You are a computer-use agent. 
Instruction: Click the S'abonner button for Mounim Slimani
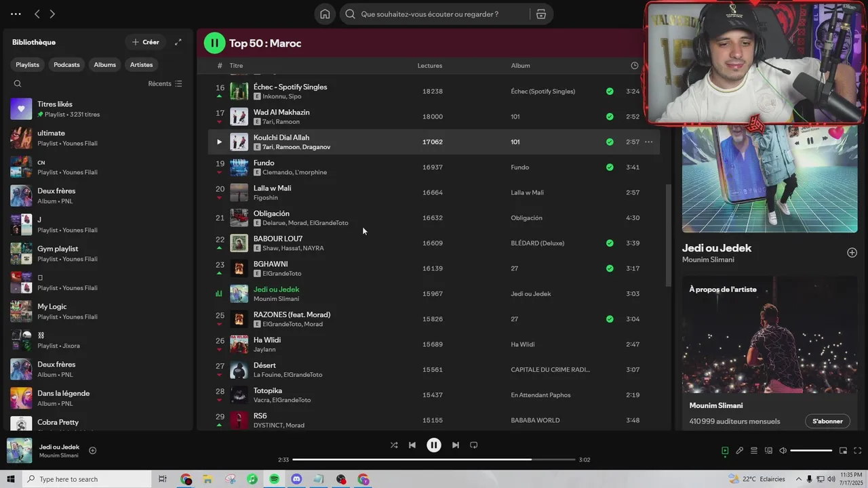pos(828,422)
